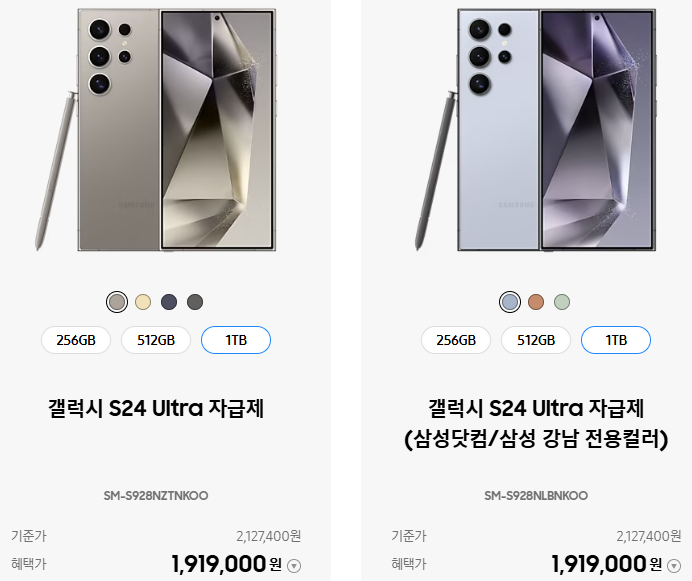Expand price details arrow for the left phone

point(294,566)
